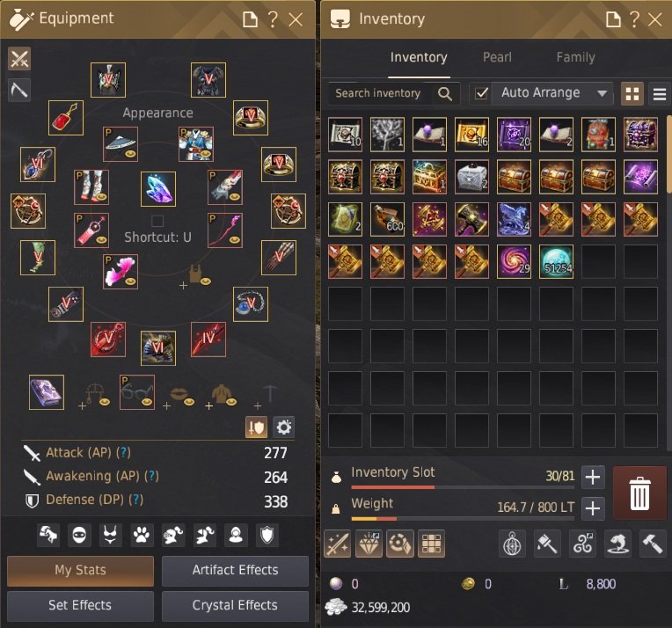Click the trash can delete item button
672x628 pixels.
[639, 493]
